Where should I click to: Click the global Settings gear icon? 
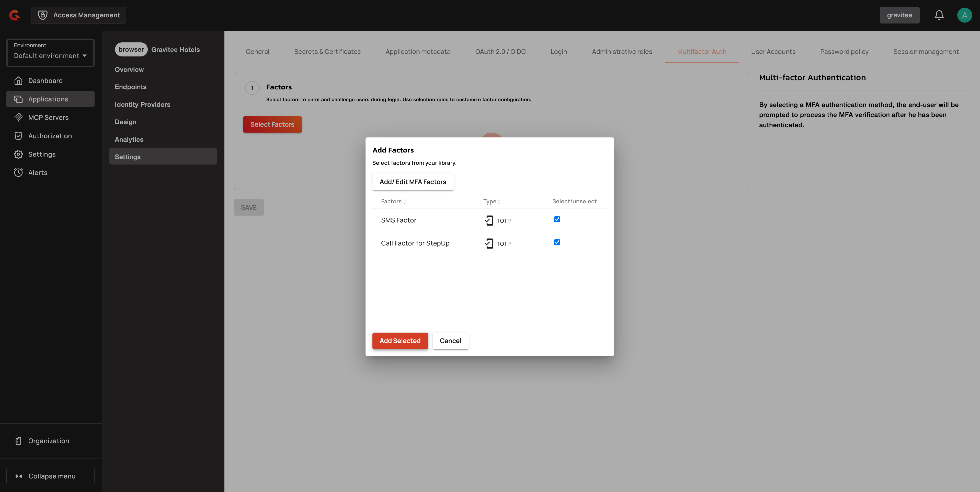[x=18, y=154]
